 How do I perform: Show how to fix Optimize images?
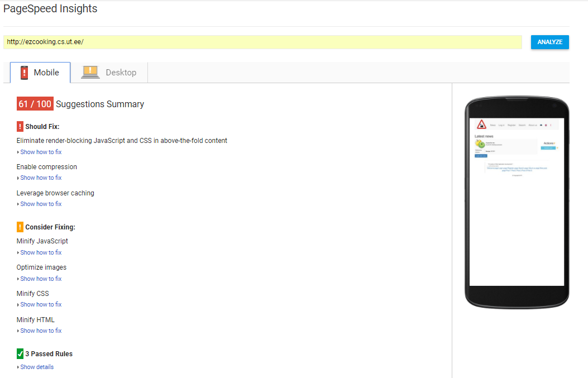coord(41,279)
